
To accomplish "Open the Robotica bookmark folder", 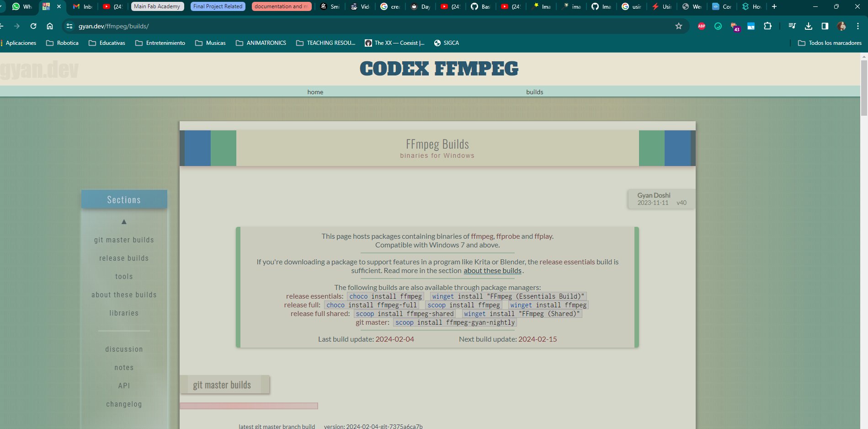I will point(63,43).
